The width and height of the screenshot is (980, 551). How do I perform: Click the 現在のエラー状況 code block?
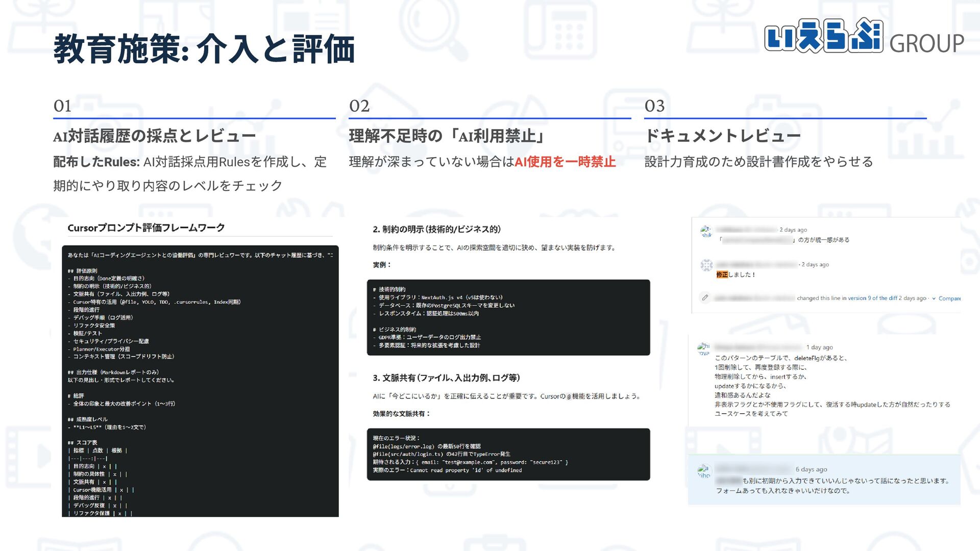508,454
